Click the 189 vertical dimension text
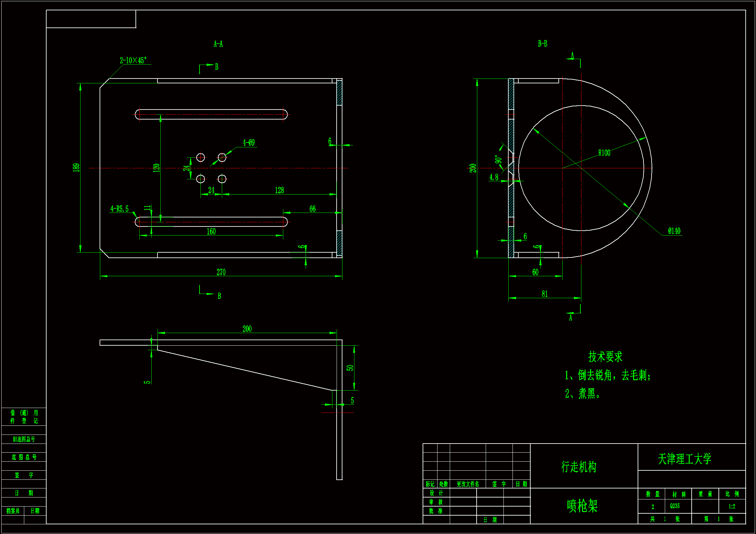This screenshot has width=756, height=534. coord(76,167)
